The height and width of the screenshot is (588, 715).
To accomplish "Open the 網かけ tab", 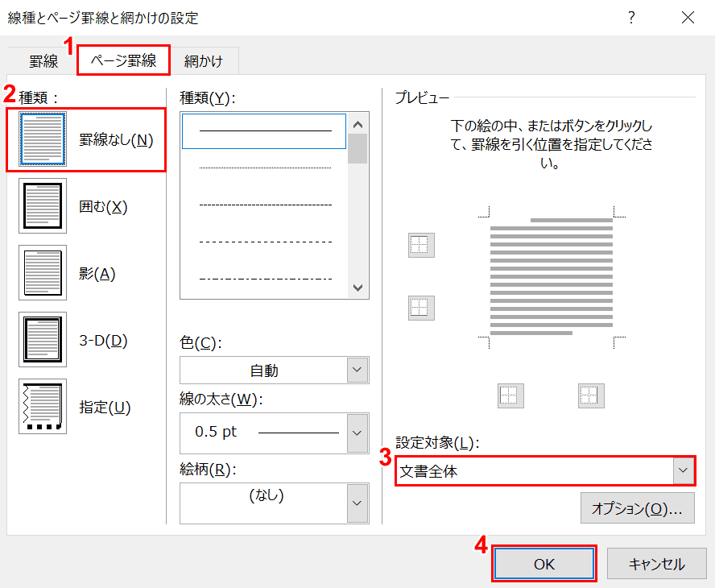I will coord(204,61).
